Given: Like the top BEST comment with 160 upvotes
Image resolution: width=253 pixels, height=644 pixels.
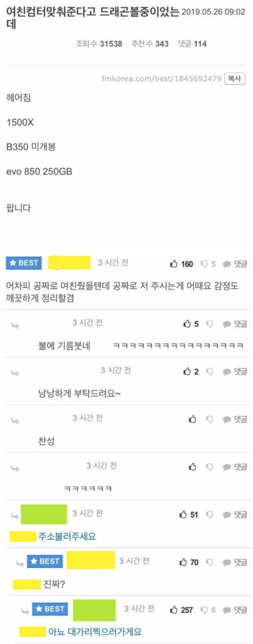Looking at the screenshot, I should 182,264.
